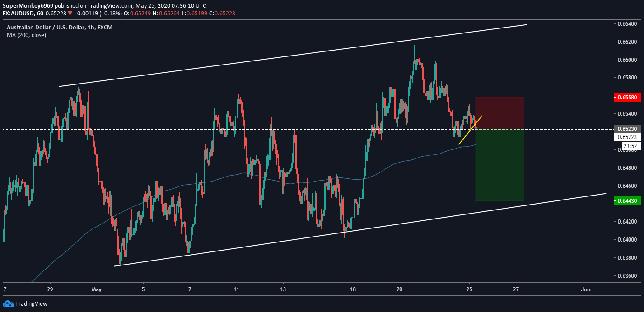Image resolution: width=644 pixels, height=312 pixels.
Task: Click the 0.64000 price axis label
Action: pyautogui.click(x=627, y=239)
